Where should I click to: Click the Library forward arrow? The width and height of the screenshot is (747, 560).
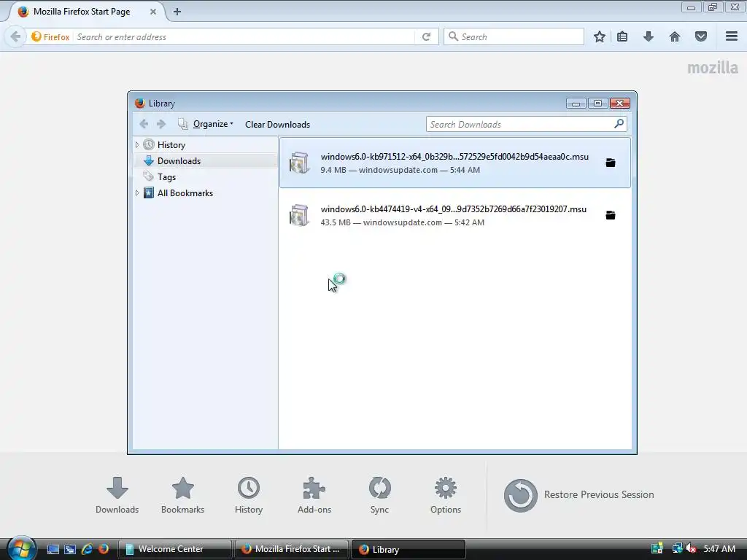pos(161,124)
